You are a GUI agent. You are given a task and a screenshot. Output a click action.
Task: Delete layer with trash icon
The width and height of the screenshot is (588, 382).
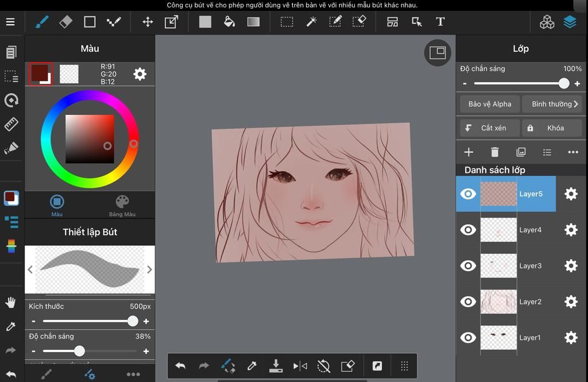(x=494, y=152)
